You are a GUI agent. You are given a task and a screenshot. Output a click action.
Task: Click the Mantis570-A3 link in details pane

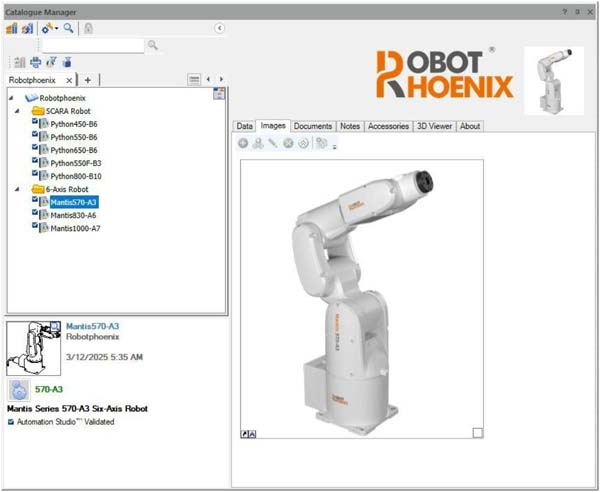[x=93, y=326]
